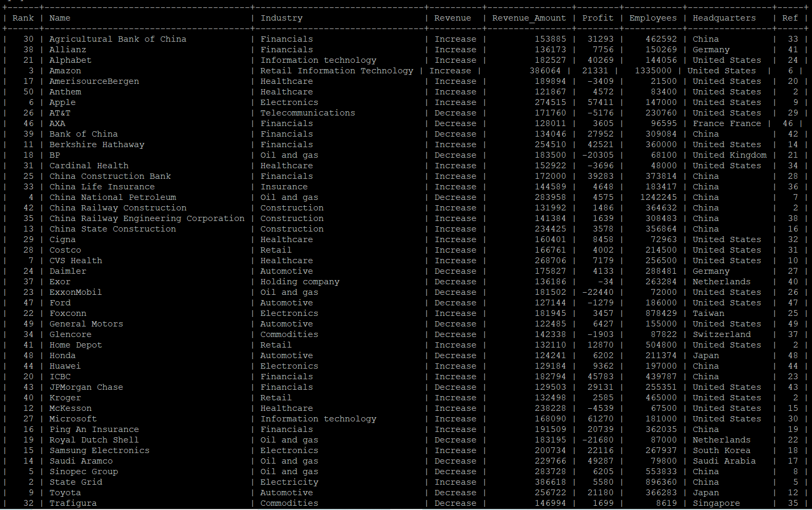Click the "China State Construction" name

click(112, 229)
